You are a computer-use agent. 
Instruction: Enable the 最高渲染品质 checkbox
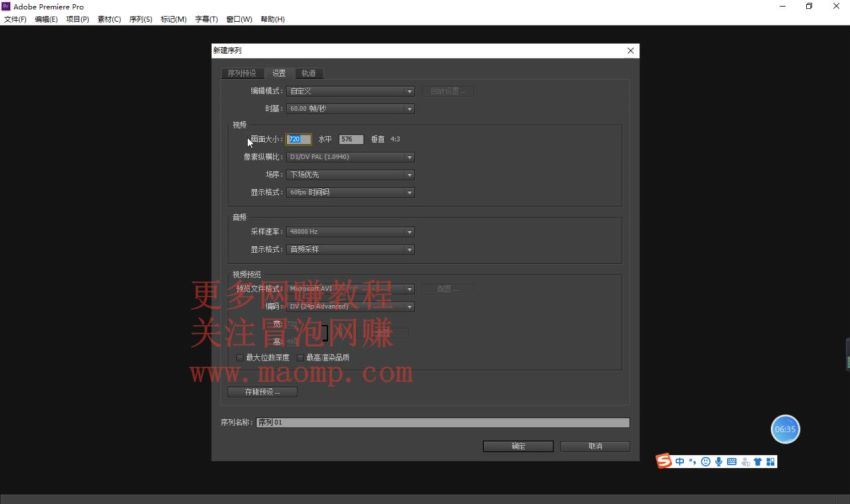coord(300,358)
